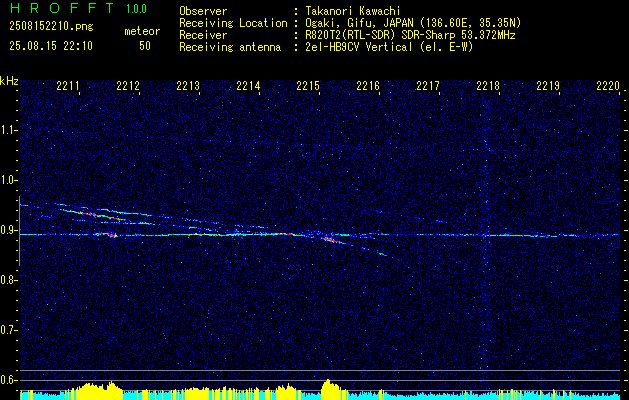Select the file name 2508152210.png
Screen dimensions: 629x400
[x=51, y=27]
